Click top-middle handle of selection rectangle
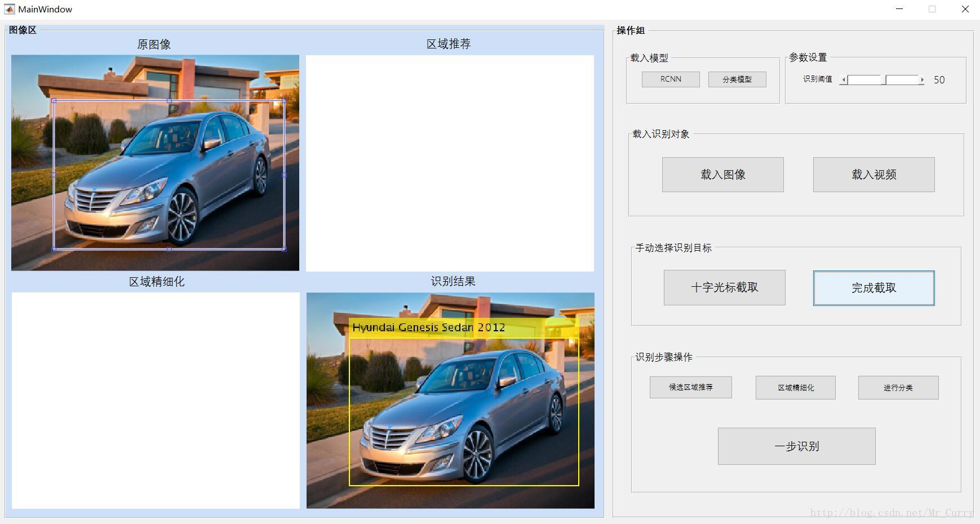Screen dimensions: 980x524 tap(169, 101)
